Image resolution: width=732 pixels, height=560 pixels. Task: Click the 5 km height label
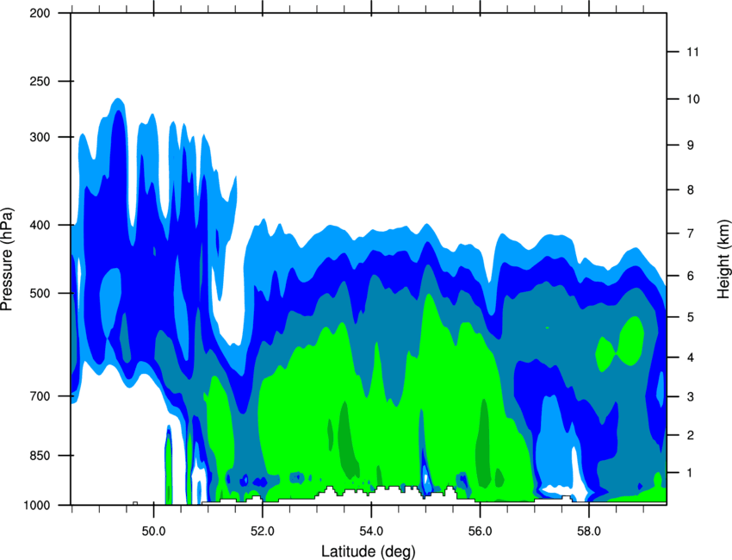coord(691,318)
